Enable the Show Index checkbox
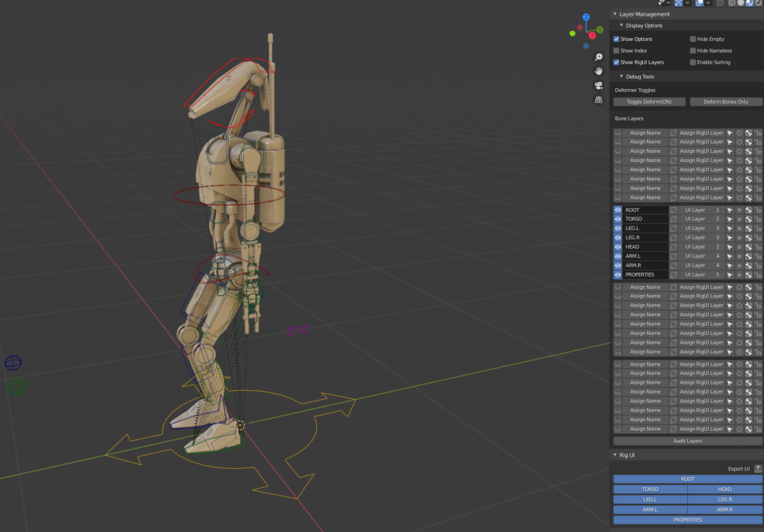 pos(617,51)
